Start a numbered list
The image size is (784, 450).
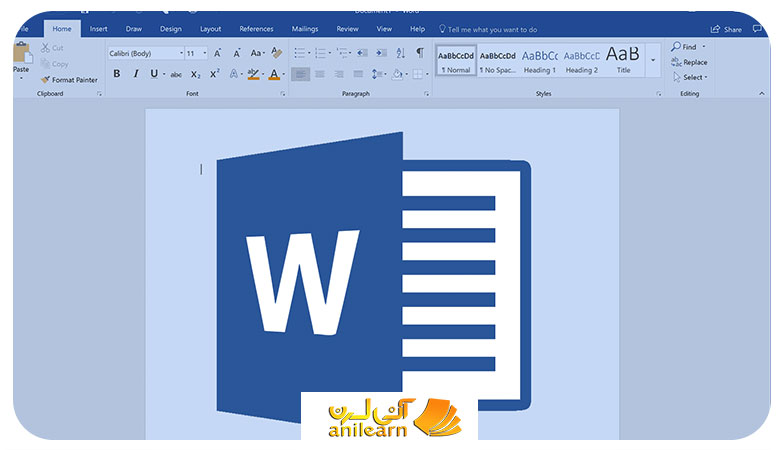click(x=320, y=52)
